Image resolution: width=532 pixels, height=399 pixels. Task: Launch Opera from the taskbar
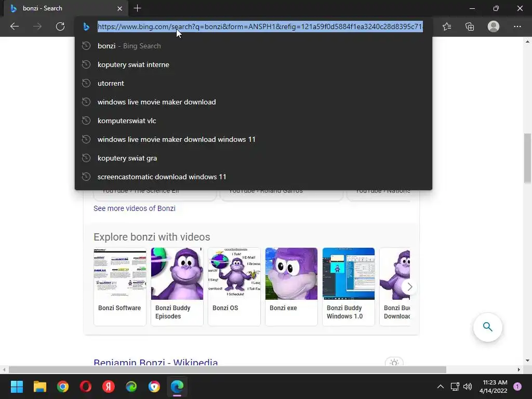point(86,387)
